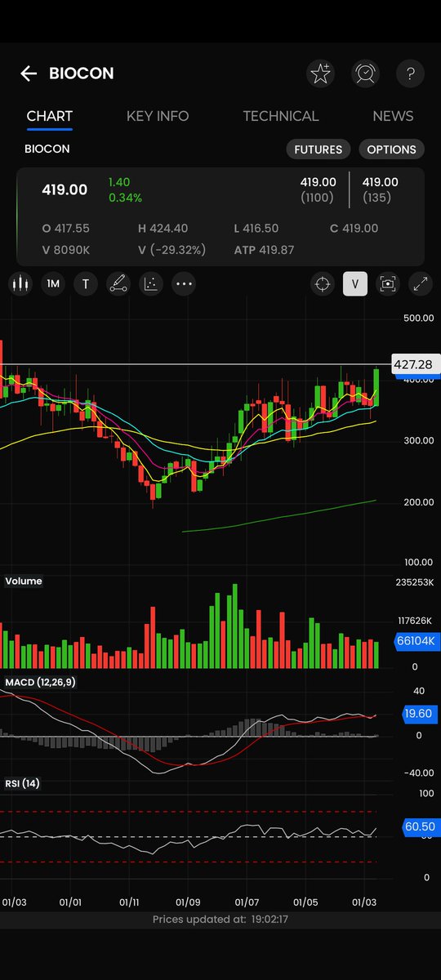
Task: Tap the volume value V 8090K
Action: pyautogui.click(x=65, y=250)
